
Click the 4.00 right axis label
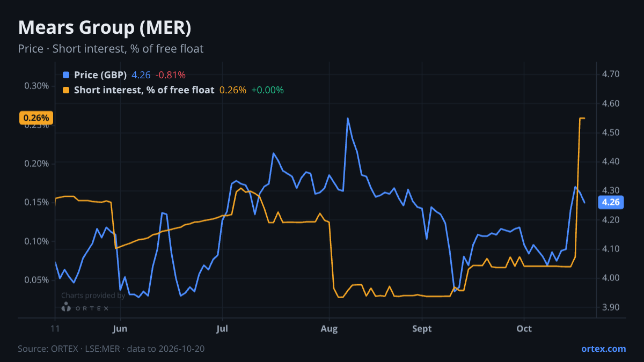[611, 278]
